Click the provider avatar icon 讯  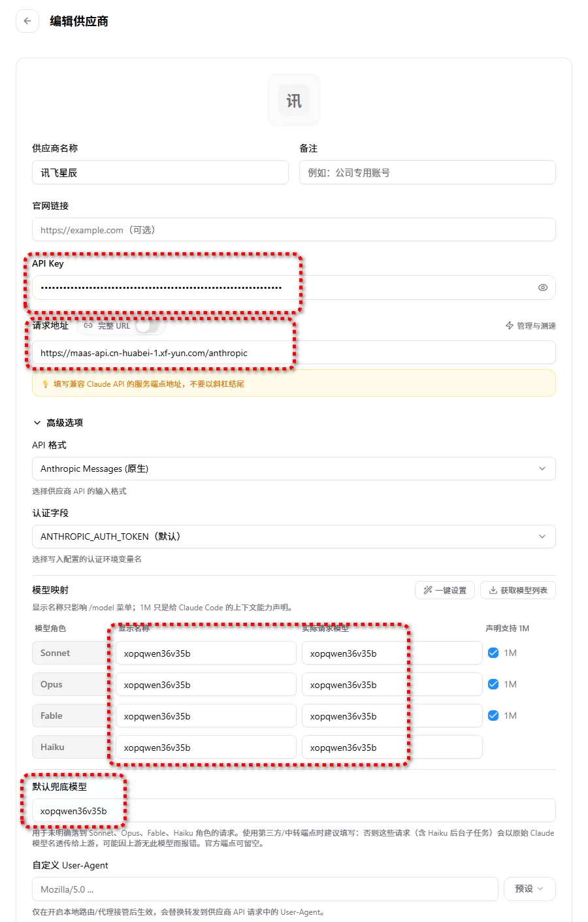click(294, 100)
